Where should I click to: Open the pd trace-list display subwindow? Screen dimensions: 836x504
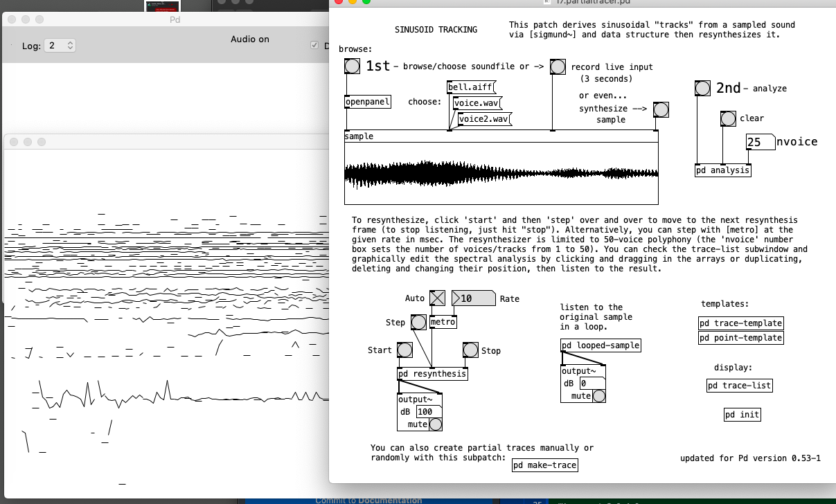coord(739,386)
